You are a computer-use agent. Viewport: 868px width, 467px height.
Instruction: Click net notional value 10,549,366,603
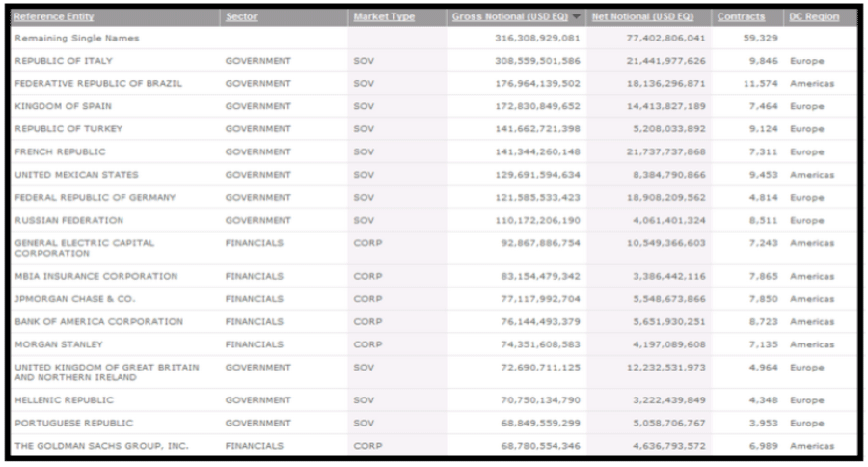click(x=665, y=243)
